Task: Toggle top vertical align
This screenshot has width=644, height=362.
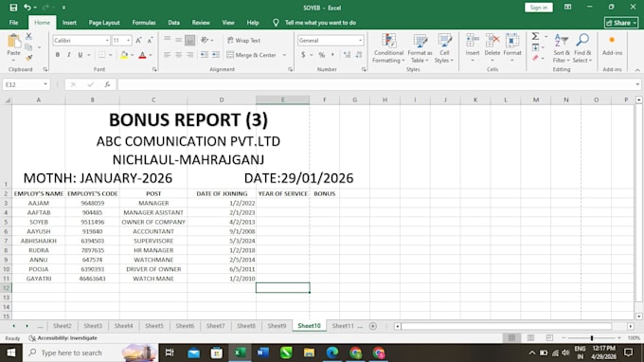Action: [x=168, y=40]
